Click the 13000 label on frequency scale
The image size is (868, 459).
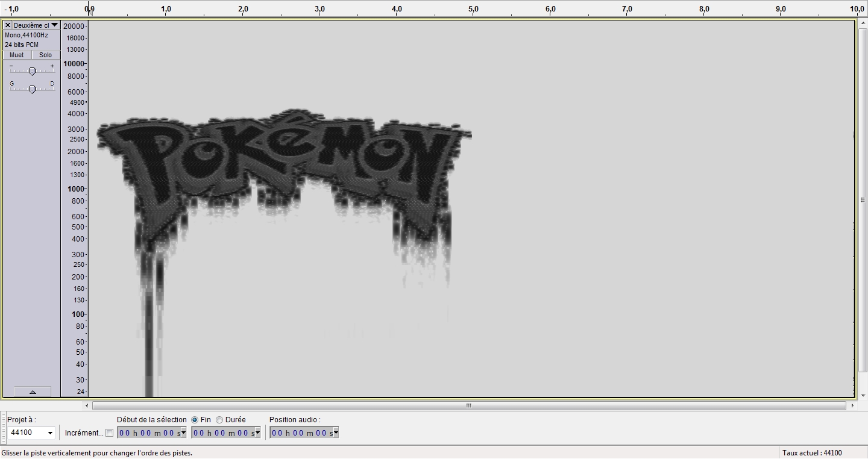tap(75, 49)
